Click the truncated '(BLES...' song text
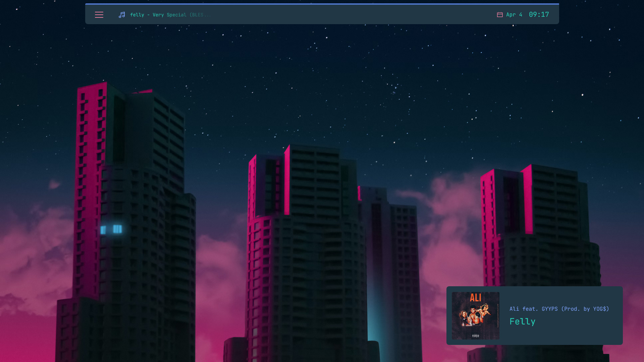Screen dimensions: 644x362 click(200, 15)
